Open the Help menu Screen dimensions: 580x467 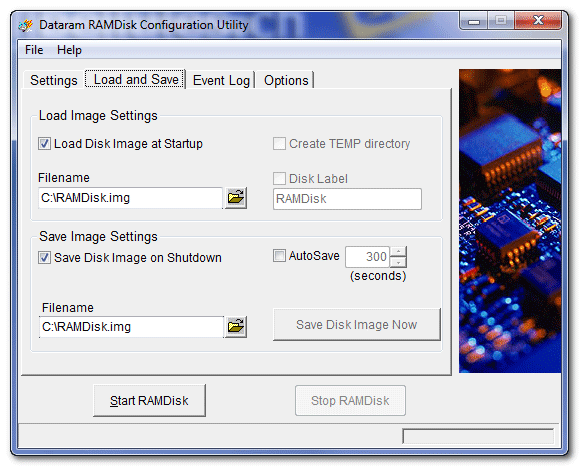(x=69, y=50)
